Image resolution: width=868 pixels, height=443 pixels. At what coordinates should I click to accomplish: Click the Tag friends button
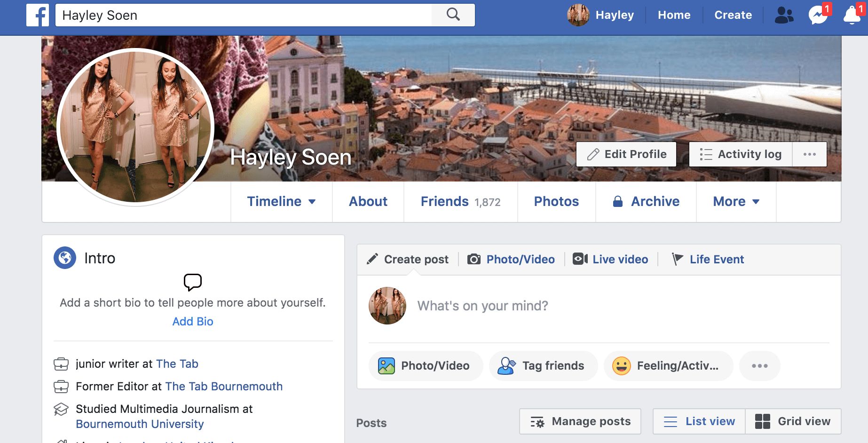[544, 366]
